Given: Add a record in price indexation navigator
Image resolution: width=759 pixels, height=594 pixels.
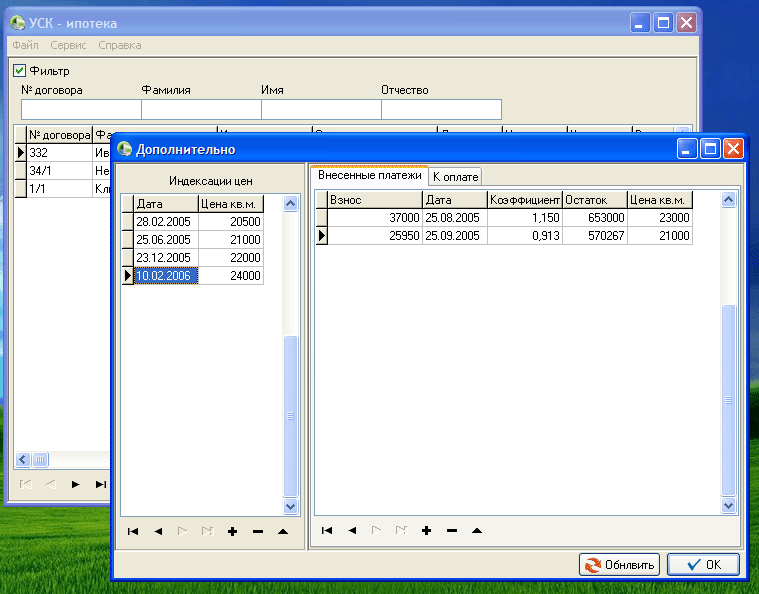Looking at the screenshot, I should pyautogui.click(x=233, y=531).
